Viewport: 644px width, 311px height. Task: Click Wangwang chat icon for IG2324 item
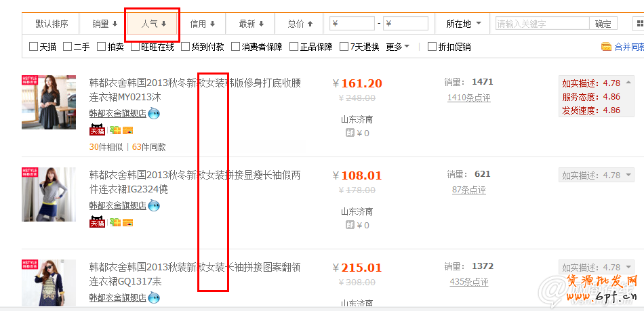point(154,205)
